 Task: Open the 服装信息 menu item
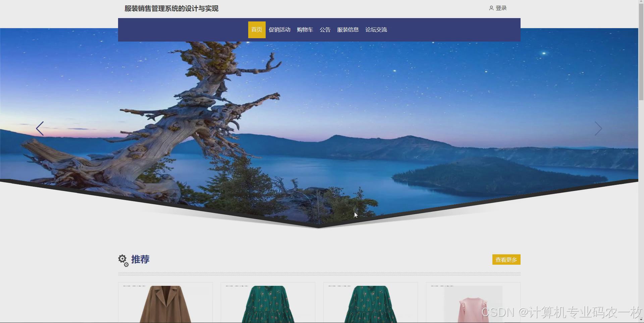(348, 29)
